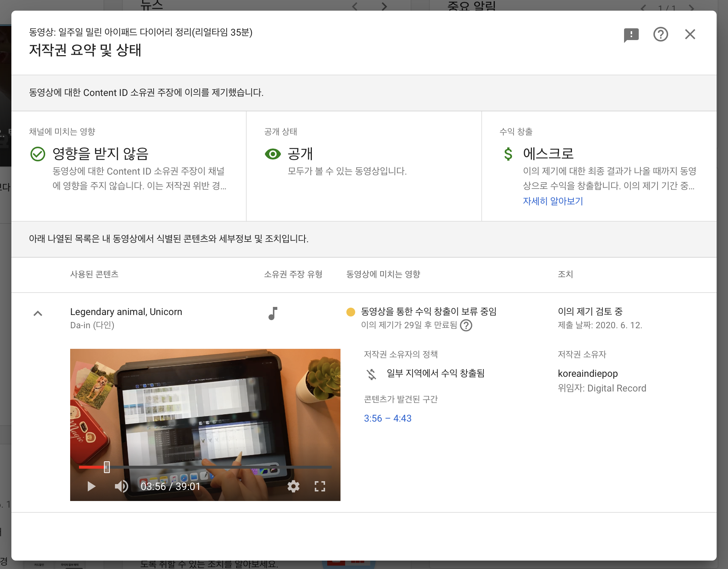Open the help question mark icon
Viewport: 728px width, 569px height.
(x=660, y=35)
